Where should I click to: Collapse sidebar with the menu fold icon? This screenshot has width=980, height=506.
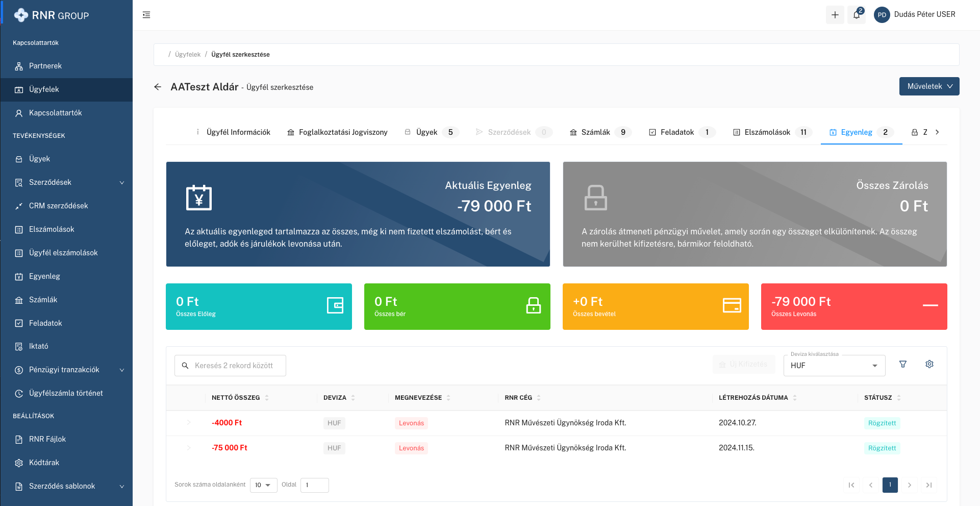[x=146, y=15]
